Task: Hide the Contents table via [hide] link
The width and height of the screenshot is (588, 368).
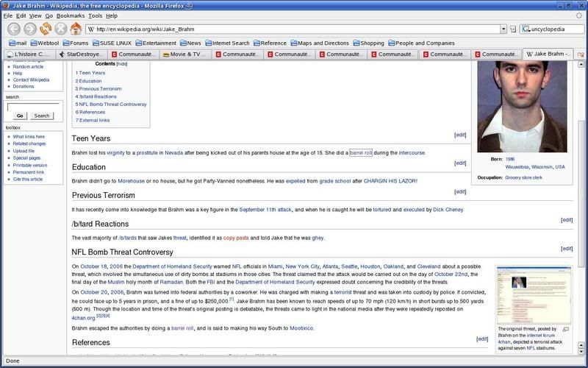Action: click(122, 64)
